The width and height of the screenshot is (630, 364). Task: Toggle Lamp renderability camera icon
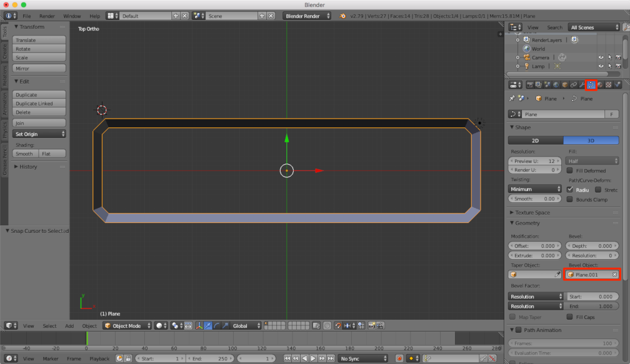click(618, 66)
